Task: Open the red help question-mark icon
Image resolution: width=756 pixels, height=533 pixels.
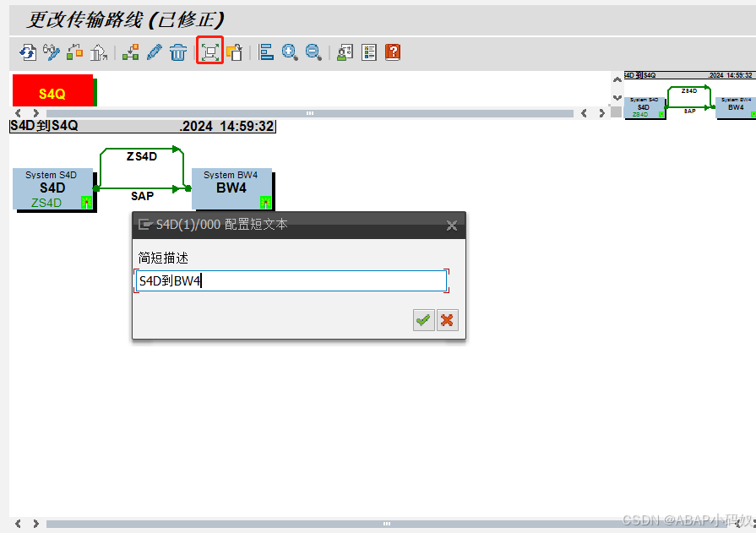Action: (x=393, y=52)
